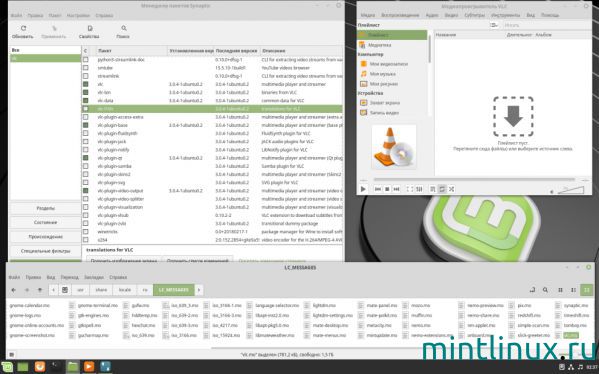Toggle VLC loop/repeat icon

[x=442, y=189]
